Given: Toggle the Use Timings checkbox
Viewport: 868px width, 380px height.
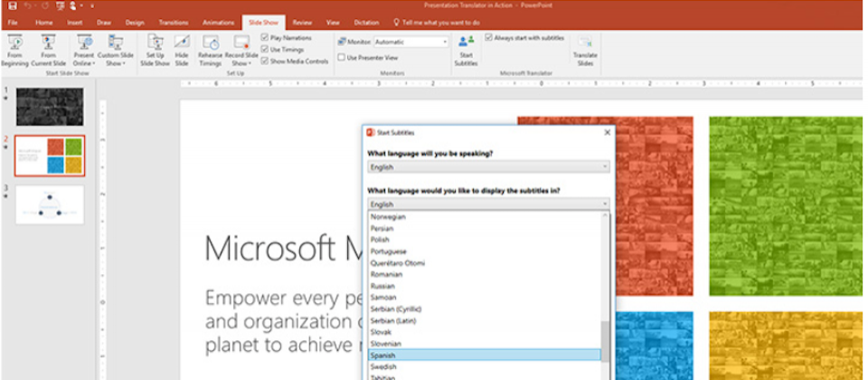Looking at the screenshot, I should [x=265, y=49].
